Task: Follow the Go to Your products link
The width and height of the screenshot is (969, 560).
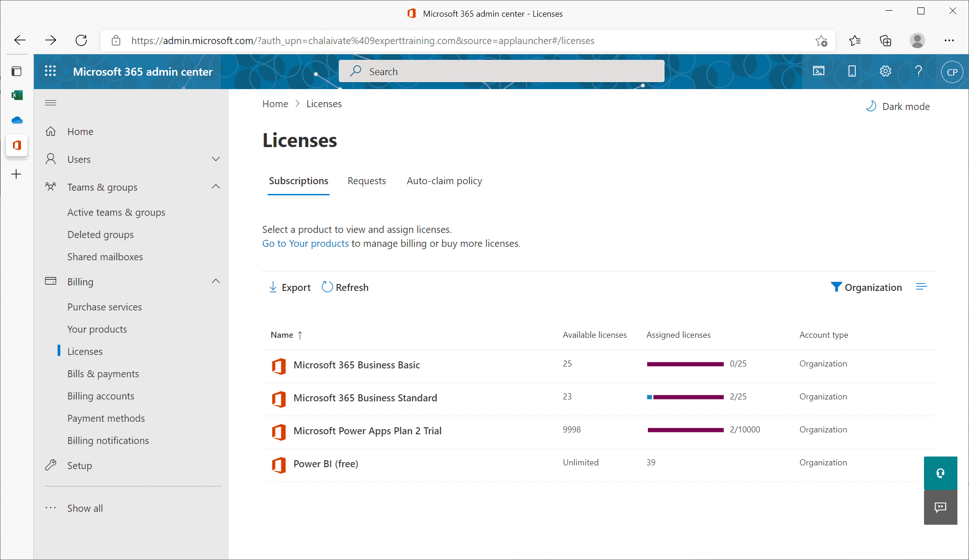Action: pyautogui.click(x=305, y=244)
